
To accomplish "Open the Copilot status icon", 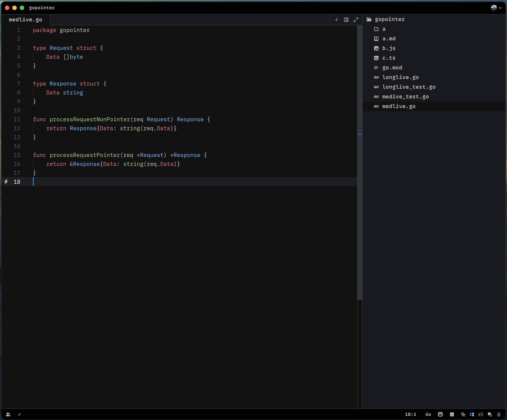I will point(440,414).
